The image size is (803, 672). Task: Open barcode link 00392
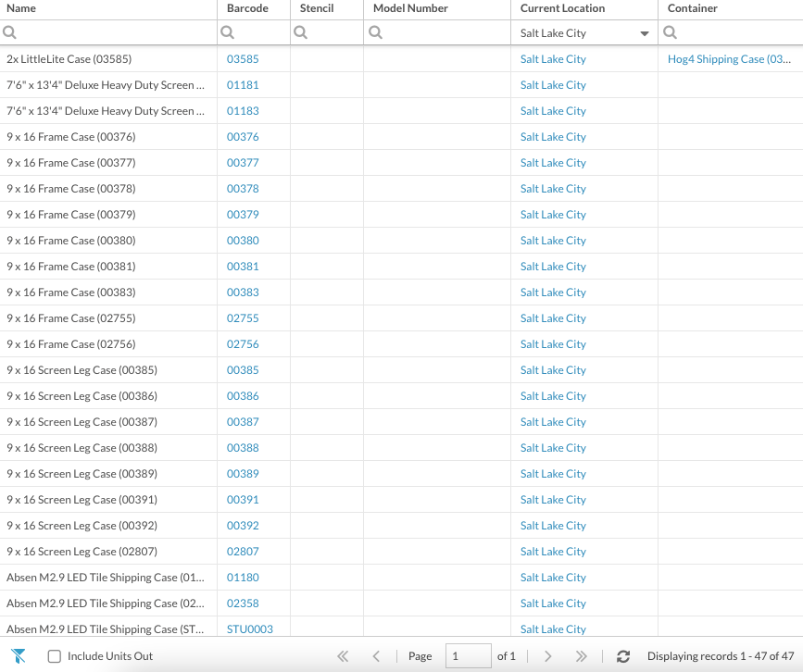coord(243,526)
